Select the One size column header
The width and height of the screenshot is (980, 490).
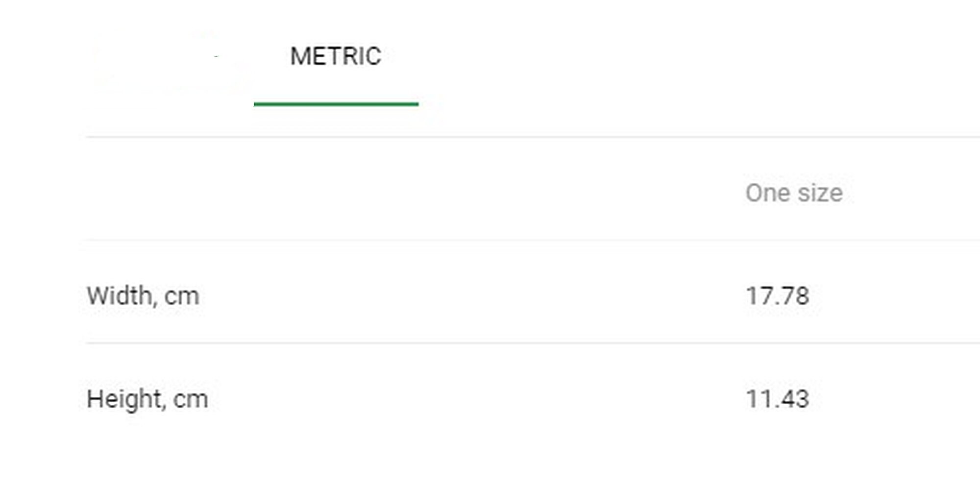794,193
